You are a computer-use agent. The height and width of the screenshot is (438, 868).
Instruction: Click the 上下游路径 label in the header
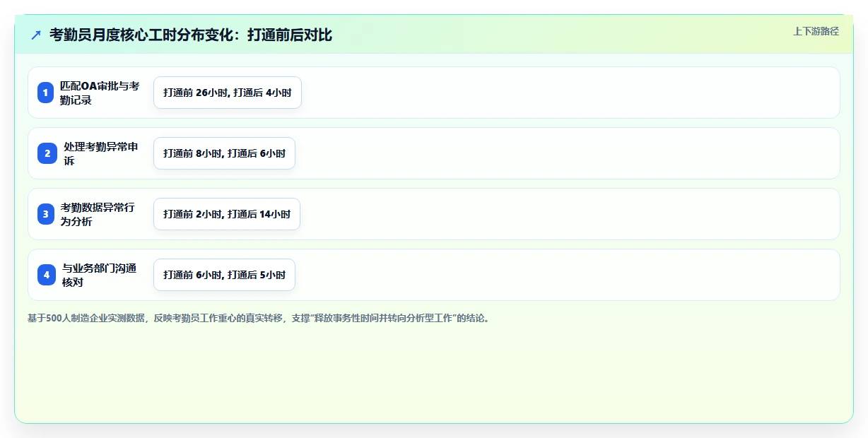point(816,31)
